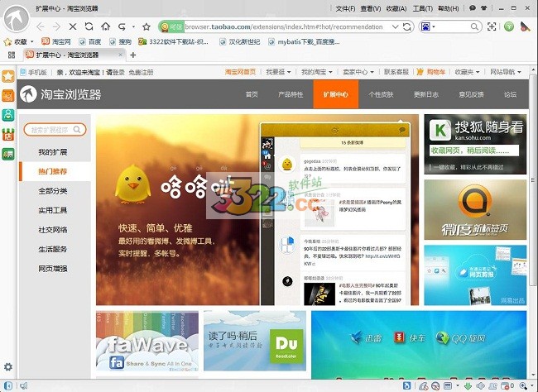Click the green round toolbar icon
The height and width of the screenshot is (392, 538).
[x=509, y=26]
